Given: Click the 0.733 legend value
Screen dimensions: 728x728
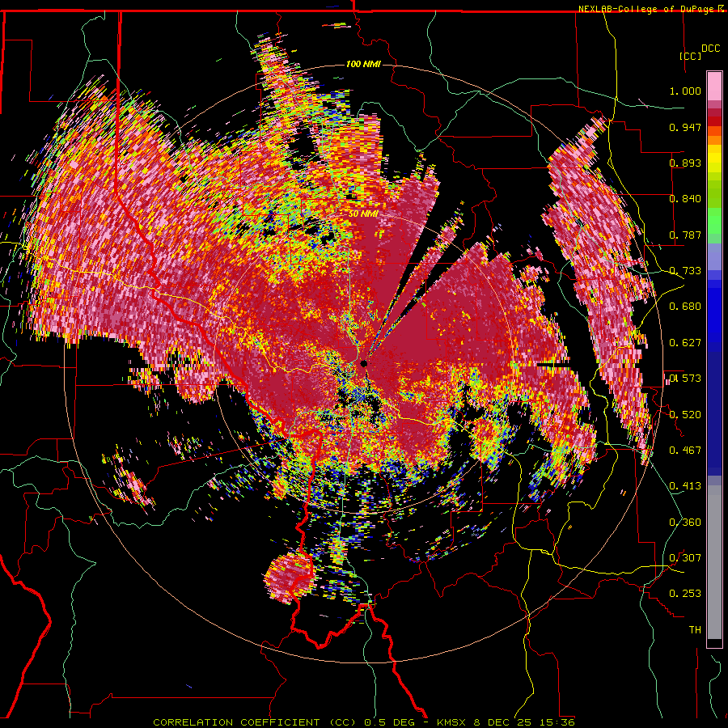Looking at the screenshot, I should click(685, 271).
